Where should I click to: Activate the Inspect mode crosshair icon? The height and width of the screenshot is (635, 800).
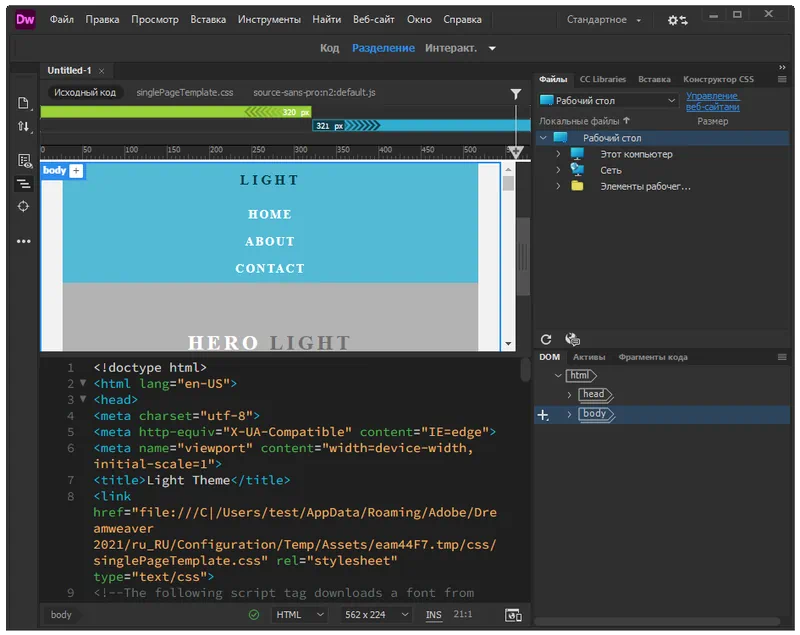point(23,206)
